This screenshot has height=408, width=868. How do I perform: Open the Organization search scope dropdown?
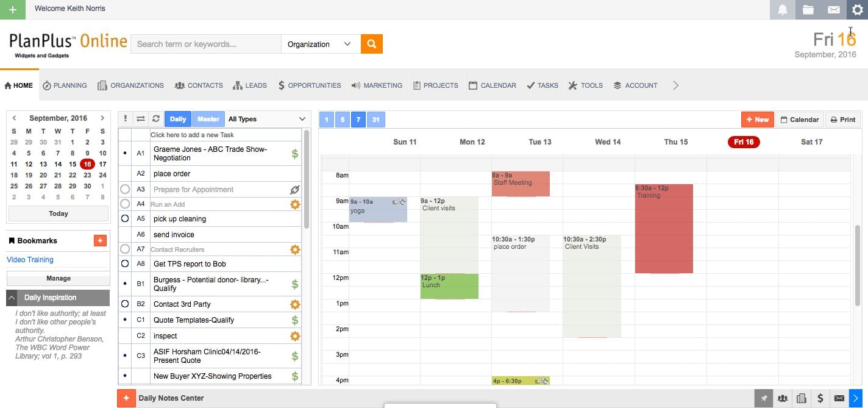[x=320, y=44]
